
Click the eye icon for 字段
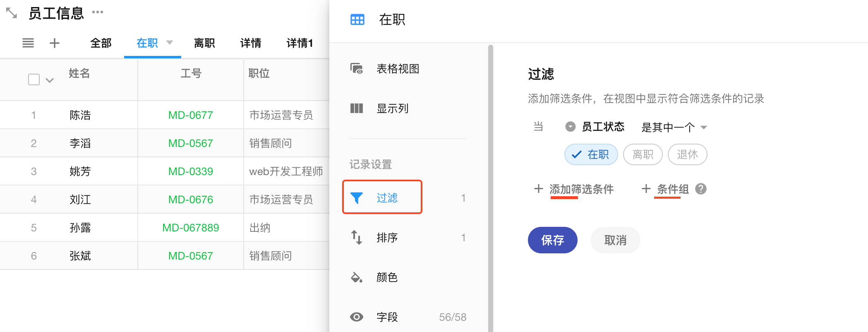tap(357, 317)
